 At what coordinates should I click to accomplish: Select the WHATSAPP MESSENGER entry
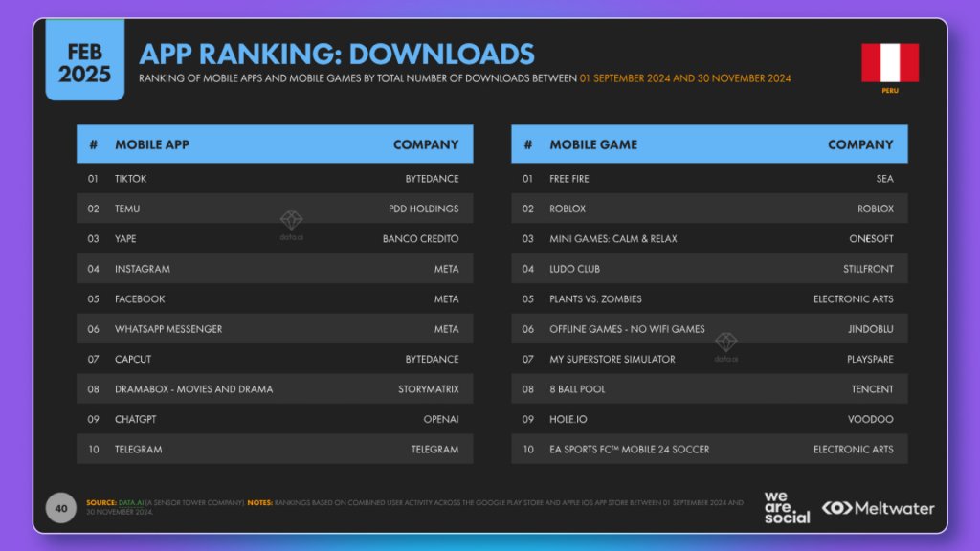coord(168,329)
